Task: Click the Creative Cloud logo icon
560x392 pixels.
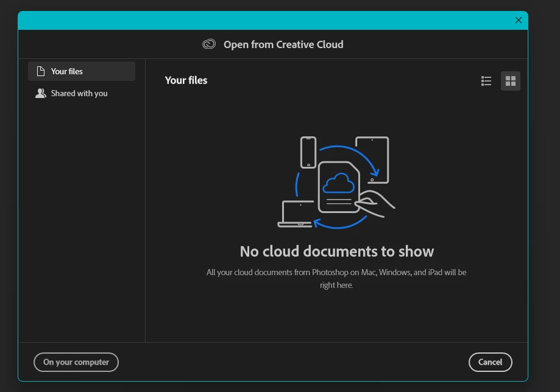Action: [x=209, y=44]
